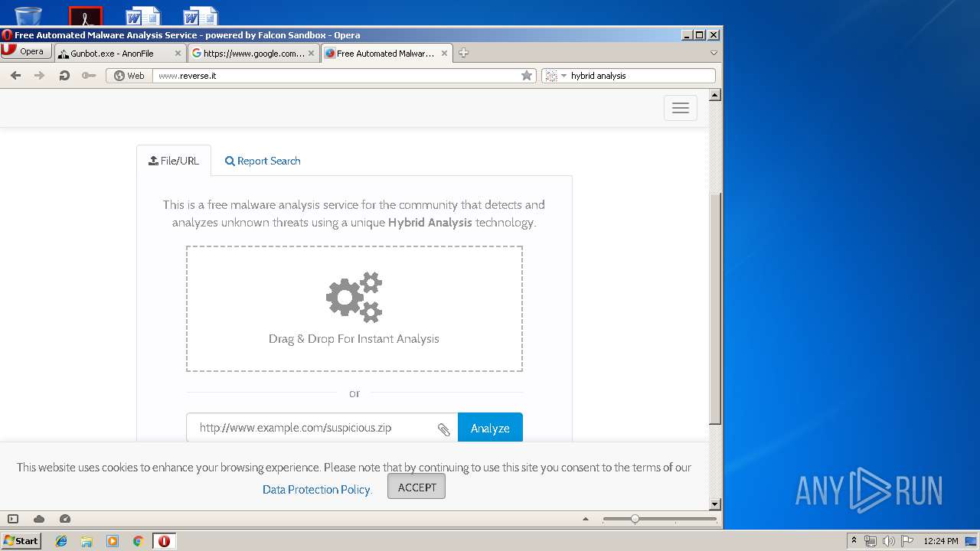Click the Web security badge

(129, 76)
